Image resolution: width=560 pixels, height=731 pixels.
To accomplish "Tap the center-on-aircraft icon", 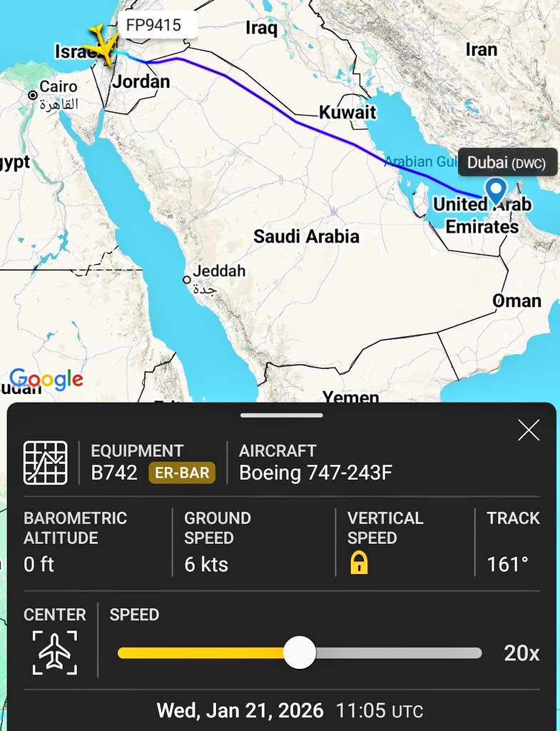I will (x=54, y=652).
